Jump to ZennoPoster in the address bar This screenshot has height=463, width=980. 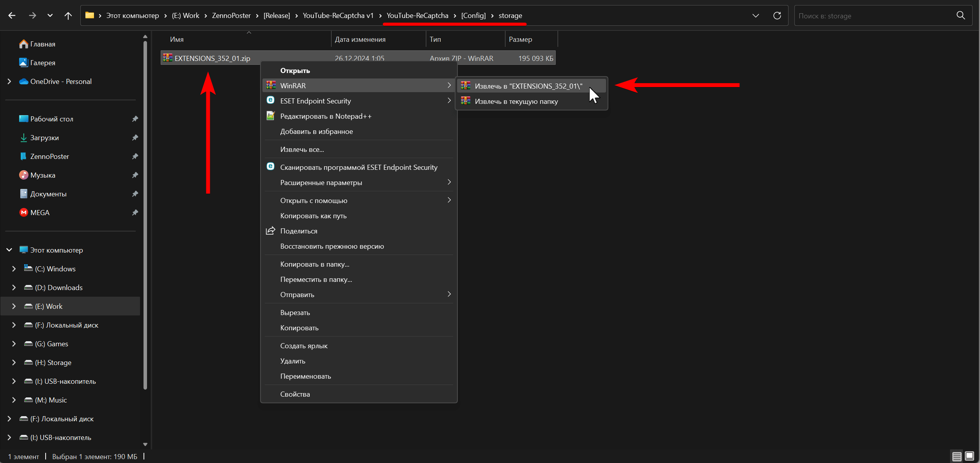click(231, 16)
